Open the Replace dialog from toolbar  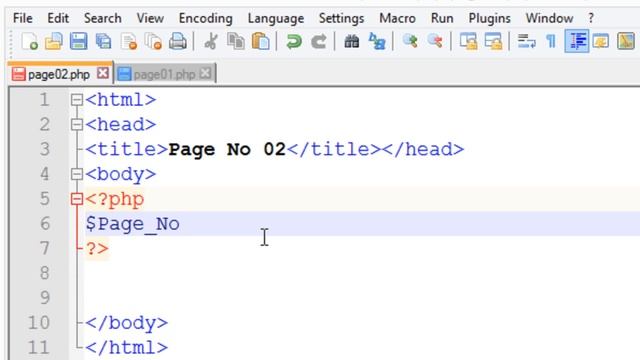coord(377,42)
